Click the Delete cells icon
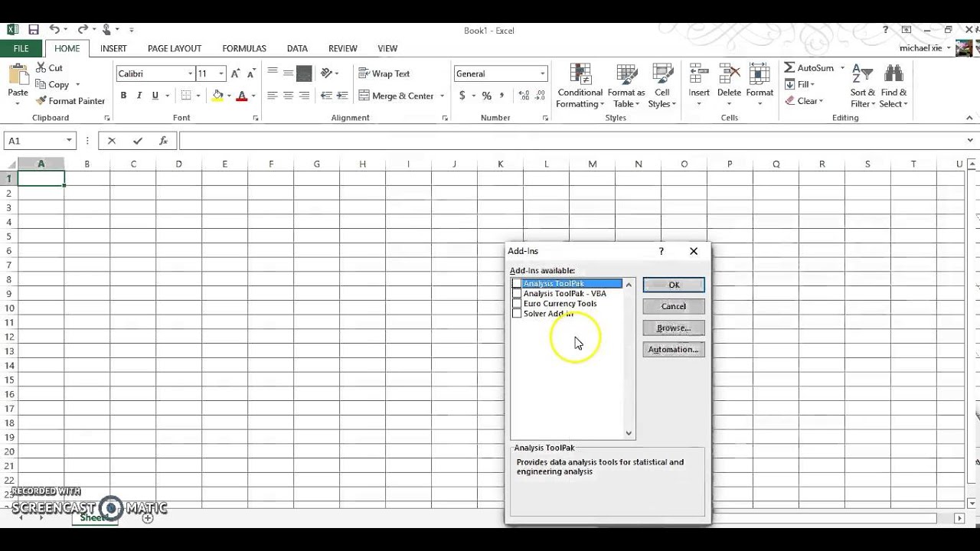This screenshot has width=980, height=551. point(729,75)
